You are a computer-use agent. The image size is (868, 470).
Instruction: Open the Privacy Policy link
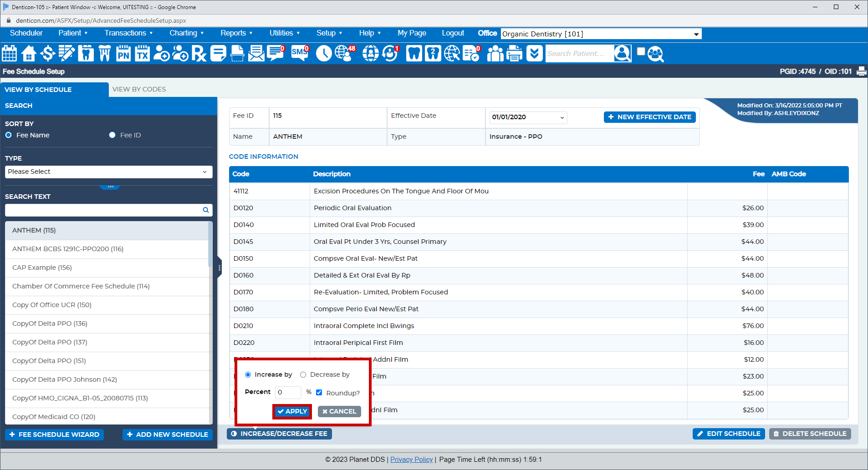pos(411,460)
